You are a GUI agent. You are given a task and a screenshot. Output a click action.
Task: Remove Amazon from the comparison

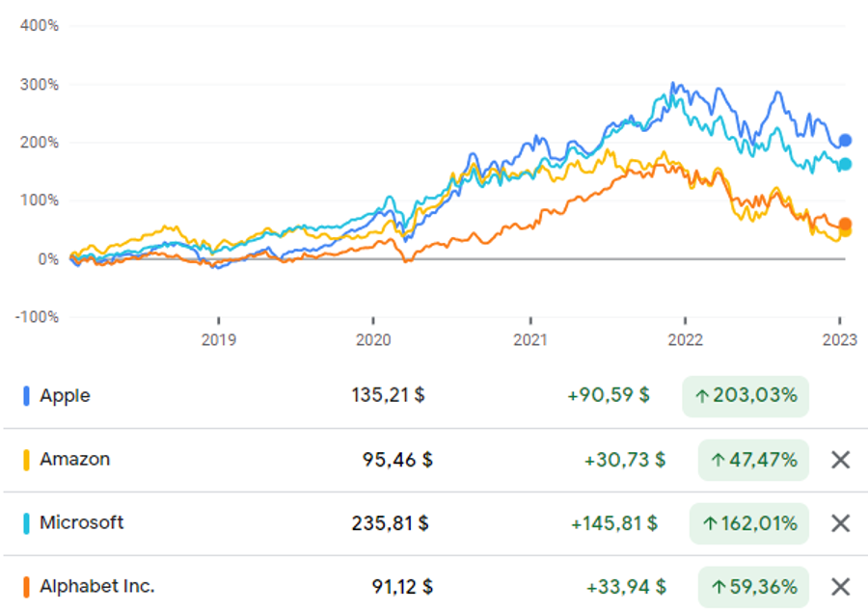click(840, 459)
